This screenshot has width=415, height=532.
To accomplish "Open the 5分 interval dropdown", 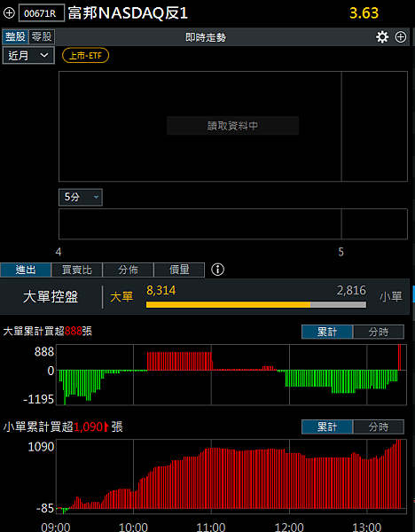I will (81, 197).
